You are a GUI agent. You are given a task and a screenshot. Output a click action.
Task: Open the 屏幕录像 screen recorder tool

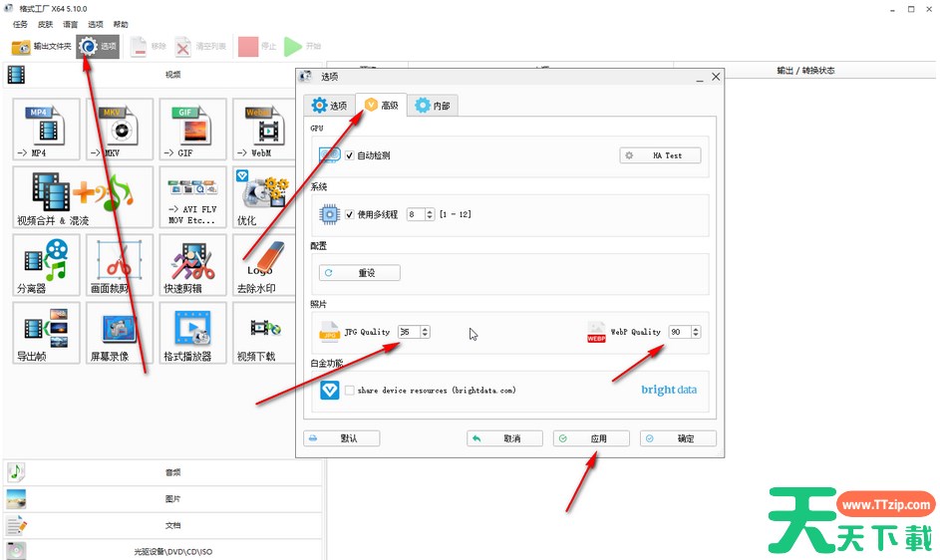pyautogui.click(x=120, y=333)
